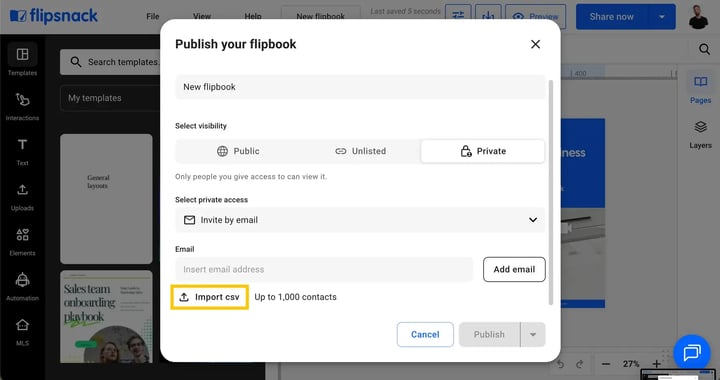Viewport: 720px width, 380px height.
Task: Click the 27% zoom level value
Action: pyautogui.click(x=631, y=364)
